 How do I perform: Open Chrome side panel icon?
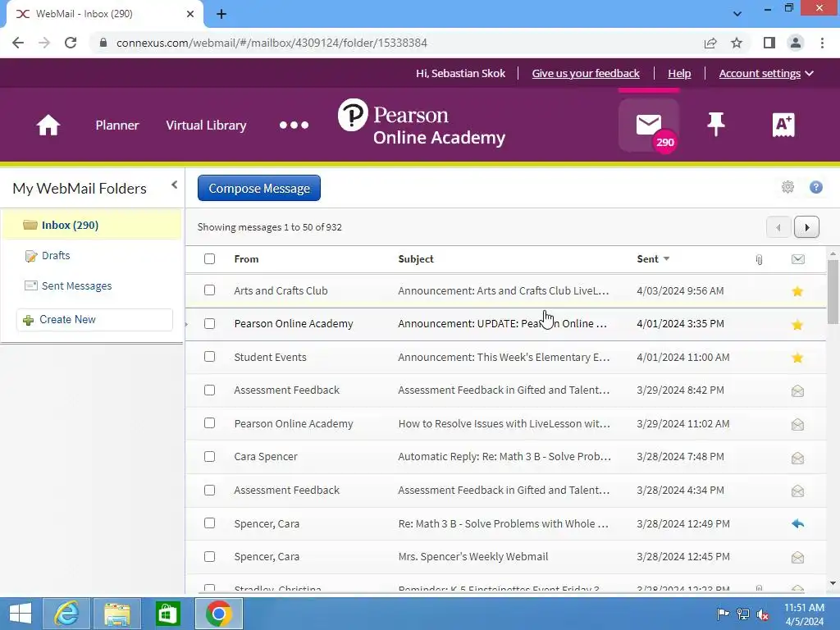click(769, 43)
